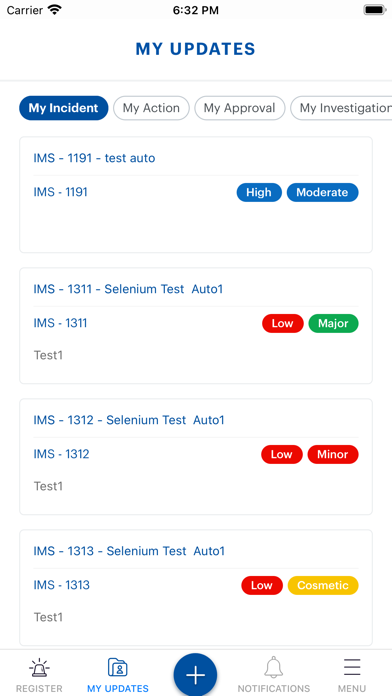Open the Register siren icon
The width and height of the screenshot is (392, 696).
point(40,668)
